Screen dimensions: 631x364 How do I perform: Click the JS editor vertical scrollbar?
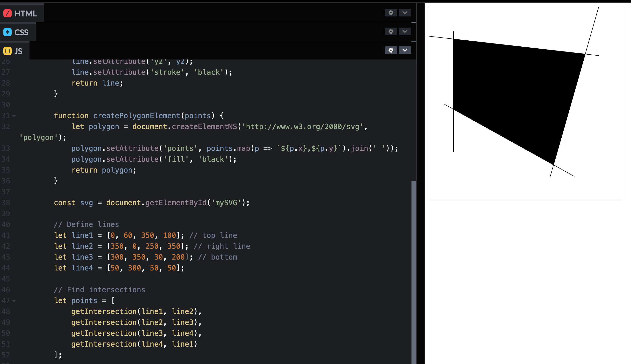414,272
